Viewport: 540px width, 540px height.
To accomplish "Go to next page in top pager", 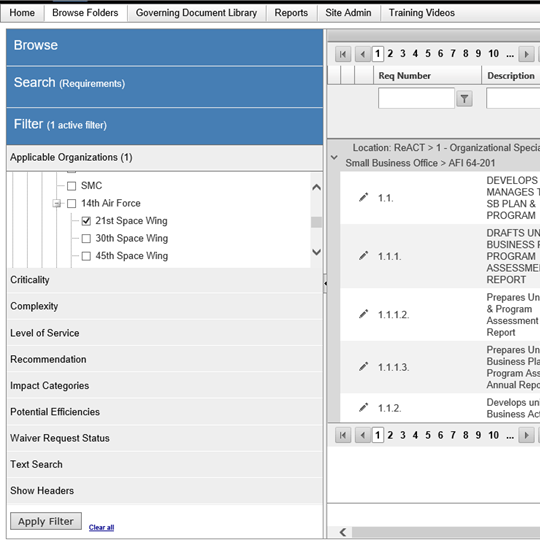I will tap(526, 54).
